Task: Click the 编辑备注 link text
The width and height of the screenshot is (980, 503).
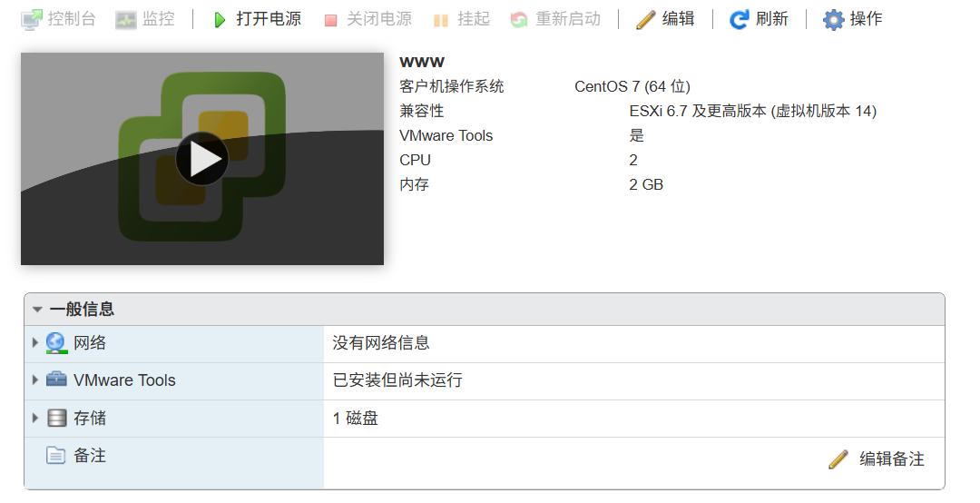Action: point(892,459)
